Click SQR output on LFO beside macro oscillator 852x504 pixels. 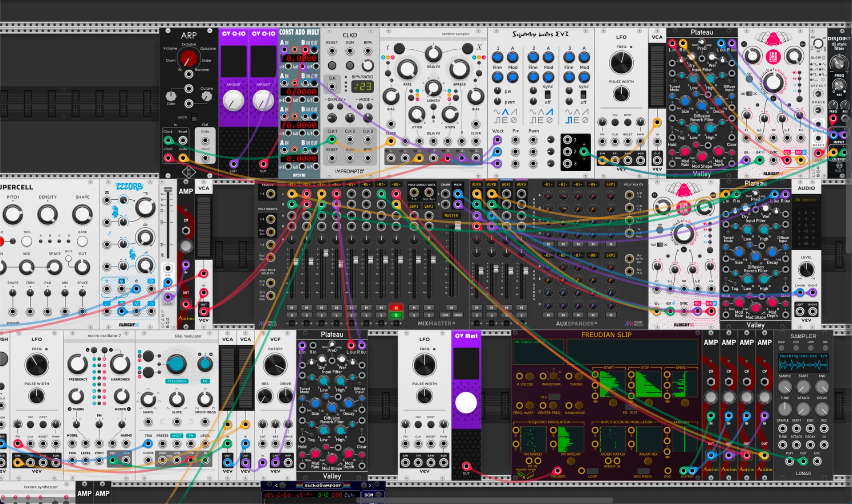(x=55, y=463)
